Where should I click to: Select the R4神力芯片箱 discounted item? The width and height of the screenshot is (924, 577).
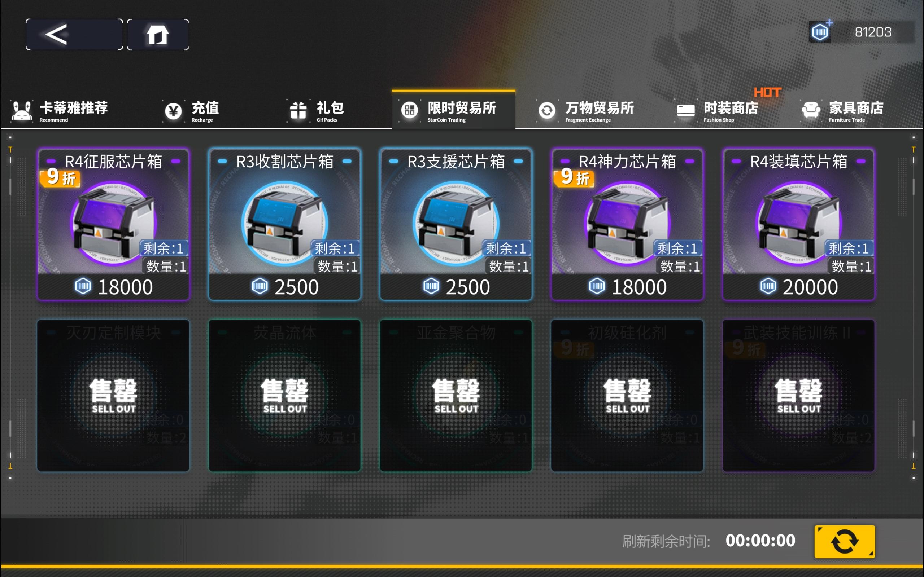[x=627, y=224]
